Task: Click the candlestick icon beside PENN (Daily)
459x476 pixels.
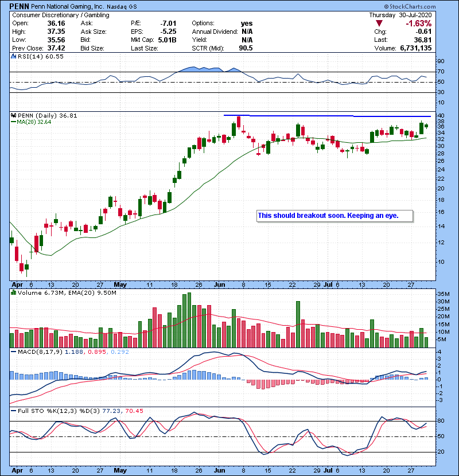Action: point(13,115)
